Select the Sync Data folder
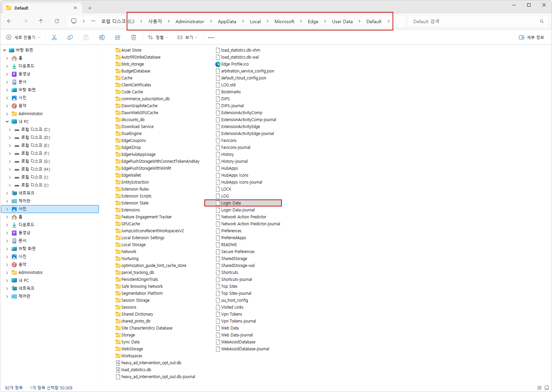 (x=127, y=342)
